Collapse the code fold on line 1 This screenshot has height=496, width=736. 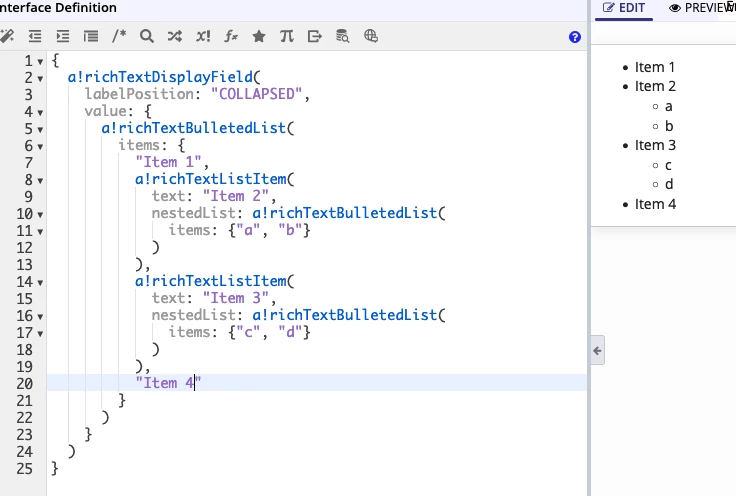point(40,61)
